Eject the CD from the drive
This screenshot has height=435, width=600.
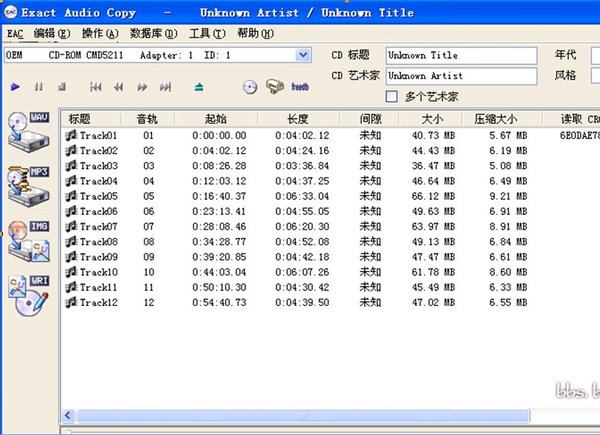[199, 87]
